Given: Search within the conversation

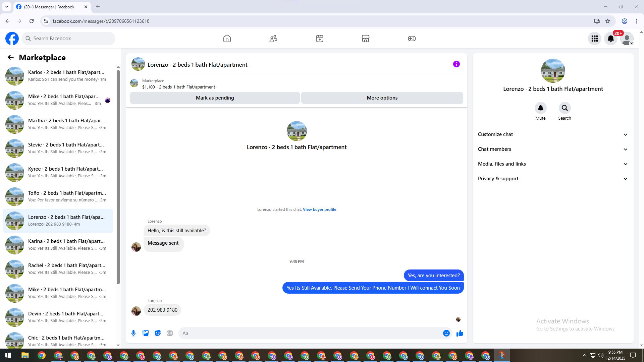Looking at the screenshot, I should (x=565, y=108).
